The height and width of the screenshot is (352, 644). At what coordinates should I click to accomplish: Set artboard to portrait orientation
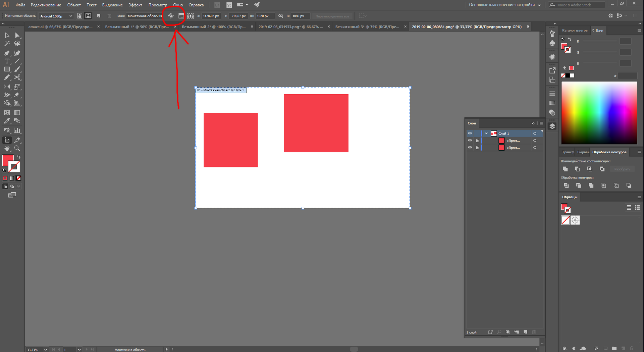[79, 16]
